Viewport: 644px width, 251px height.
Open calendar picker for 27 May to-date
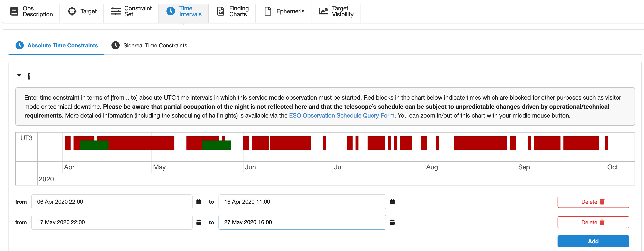[x=392, y=222]
